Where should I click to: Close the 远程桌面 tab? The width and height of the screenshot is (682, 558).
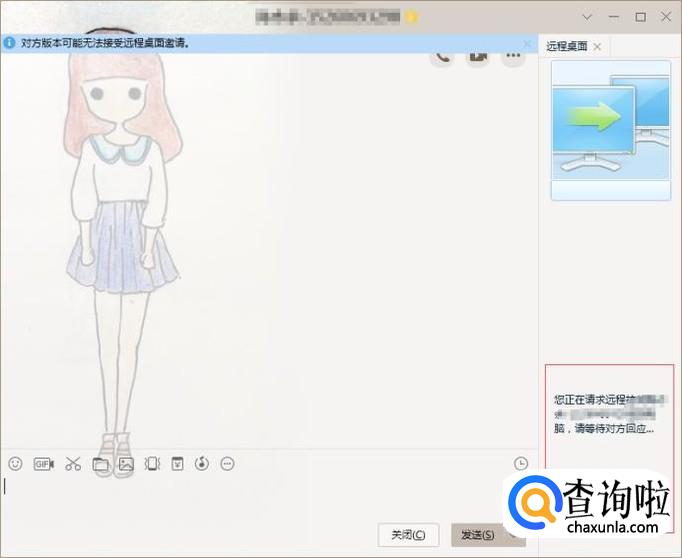click(x=598, y=47)
